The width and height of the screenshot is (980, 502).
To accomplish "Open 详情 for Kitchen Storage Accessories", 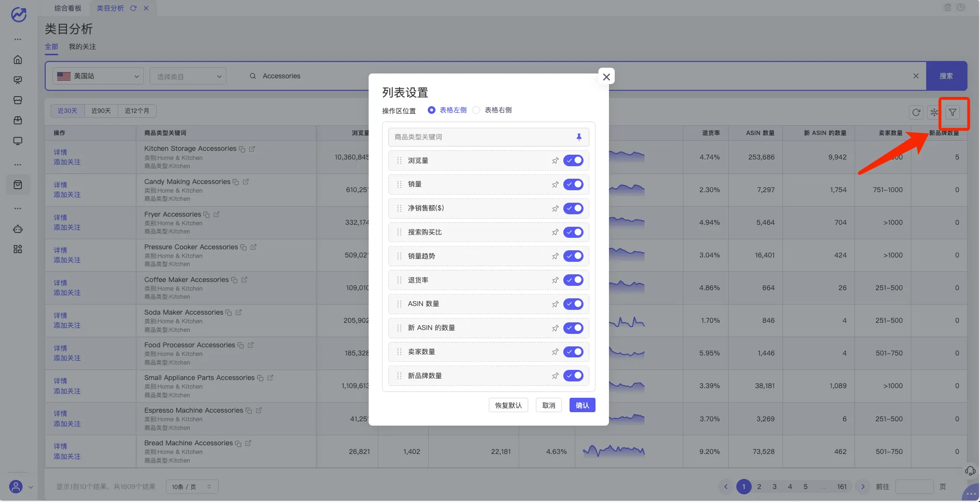I will tap(61, 152).
